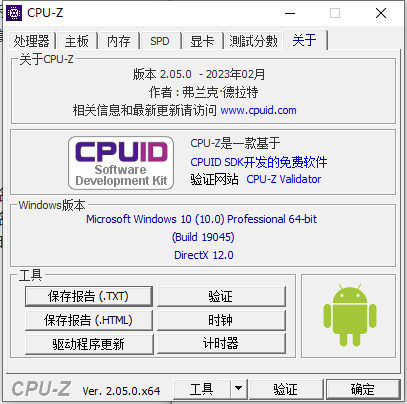Click the CPU-Z app icon in title bar
This screenshot has width=407, height=404.
[x=14, y=13]
